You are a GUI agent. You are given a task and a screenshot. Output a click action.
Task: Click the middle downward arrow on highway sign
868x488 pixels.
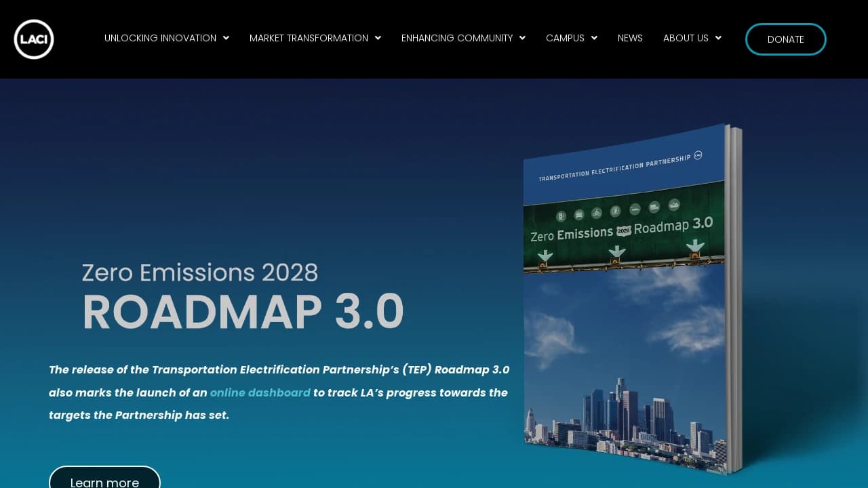point(616,253)
